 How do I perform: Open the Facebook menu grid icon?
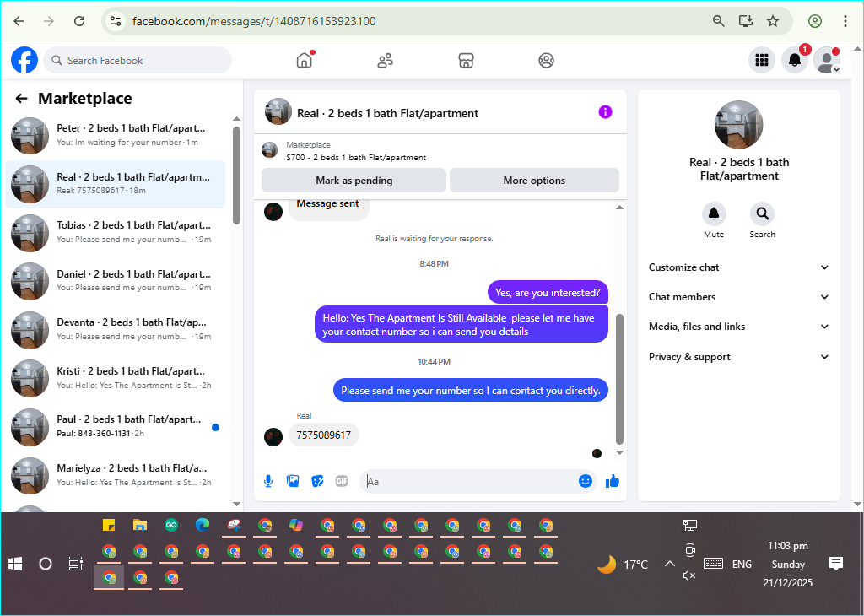pyautogui.click(x=762, y=60)
